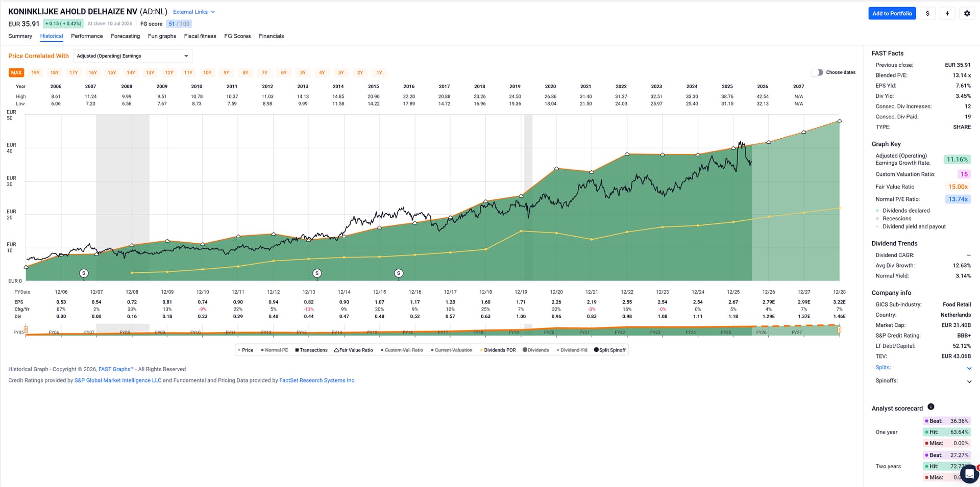The width and height of the screenshot is (980, 487).
Task: Click the lightning bolt icon
Action: point(947,13)
